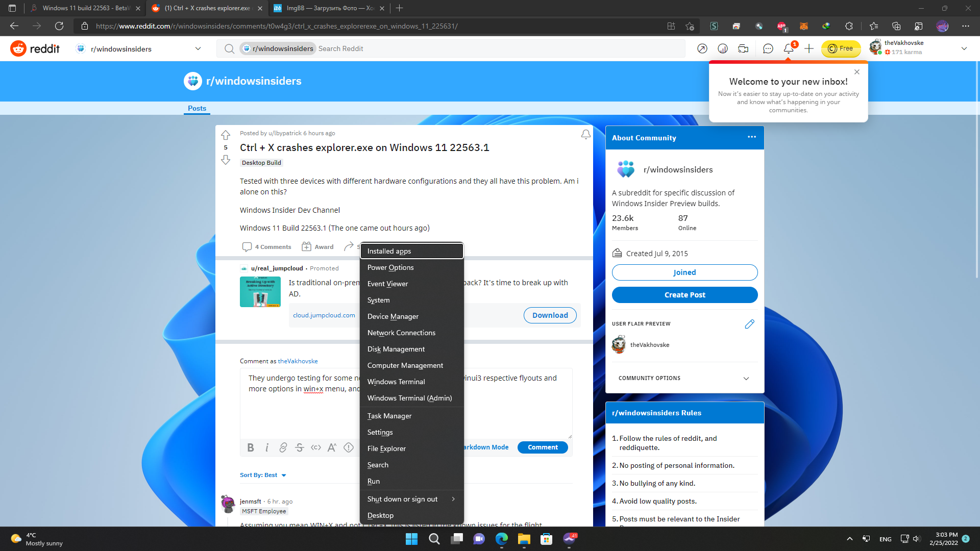Expand Shut down or sign out submenu
The height and width of the screenshot is (551, 980).
411,499
